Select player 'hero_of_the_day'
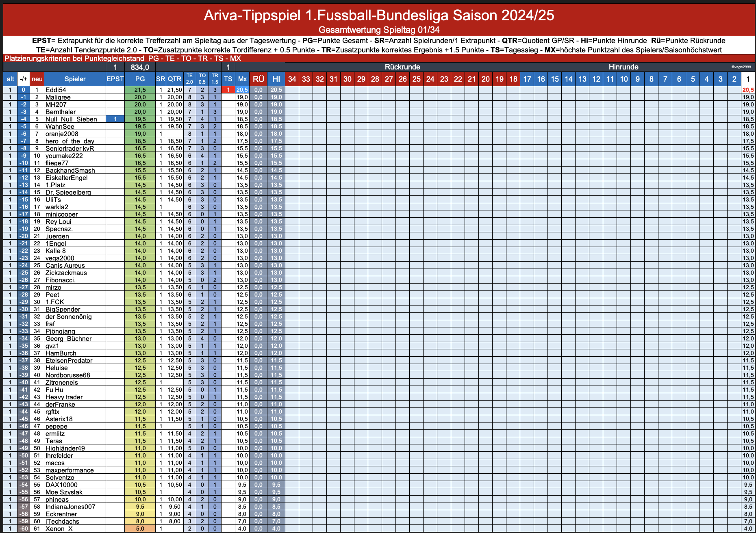This screenshot has width=756, height=533. (x=70, y=141)
